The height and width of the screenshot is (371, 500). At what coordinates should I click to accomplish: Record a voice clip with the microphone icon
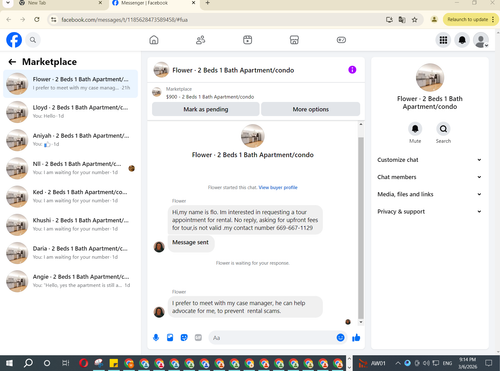156,338
